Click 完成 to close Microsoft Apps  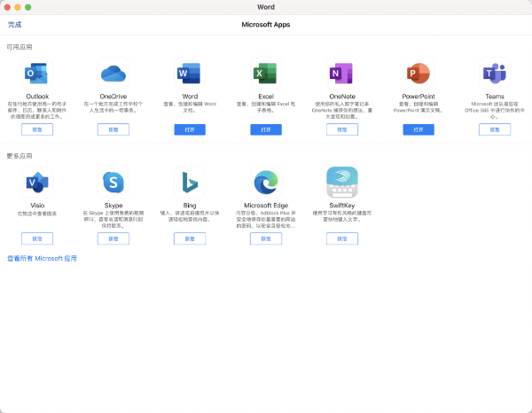[x=14, y=25]
